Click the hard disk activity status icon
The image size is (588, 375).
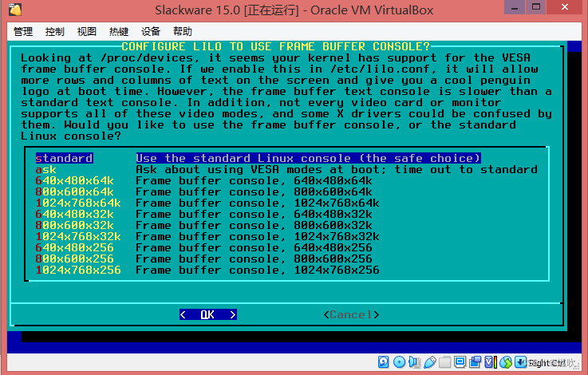click(383, 362)
